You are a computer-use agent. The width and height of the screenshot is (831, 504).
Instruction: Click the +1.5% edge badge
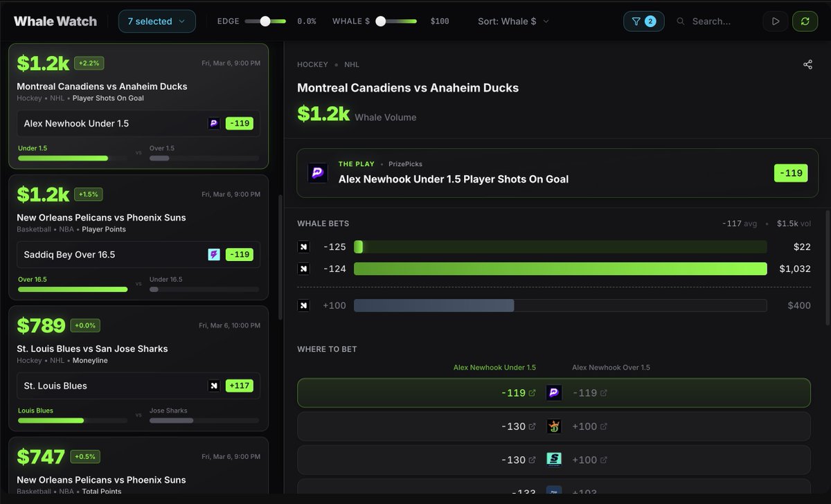click(x=89, y=194)
